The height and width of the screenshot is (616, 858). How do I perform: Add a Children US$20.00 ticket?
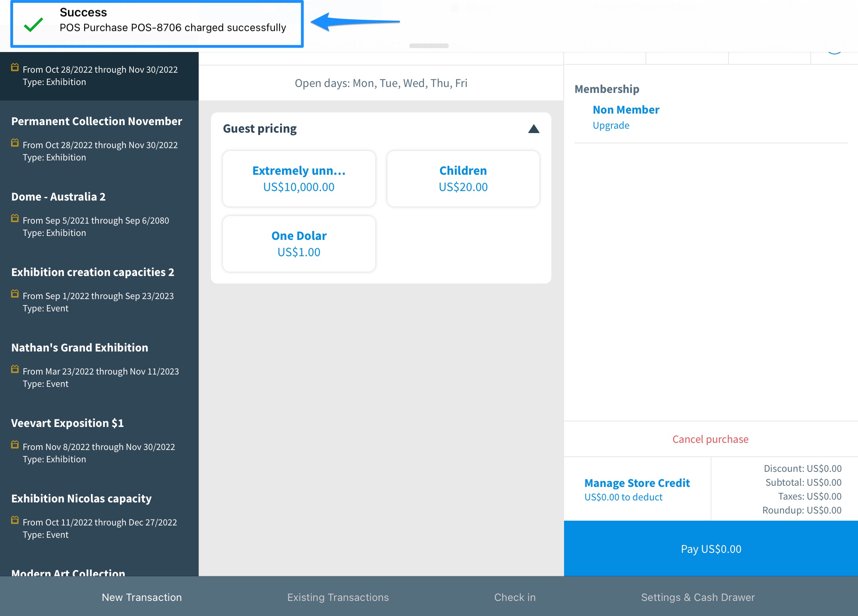pos(463,179)
